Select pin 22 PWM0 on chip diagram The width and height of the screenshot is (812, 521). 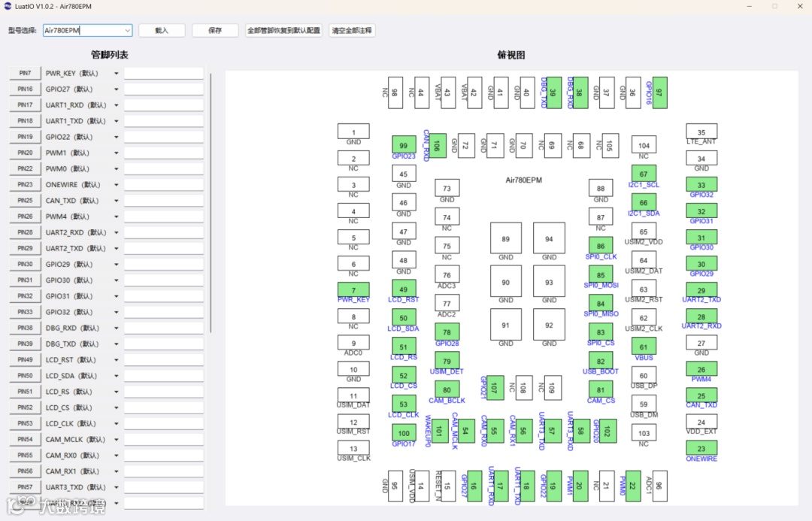[633, 486]
